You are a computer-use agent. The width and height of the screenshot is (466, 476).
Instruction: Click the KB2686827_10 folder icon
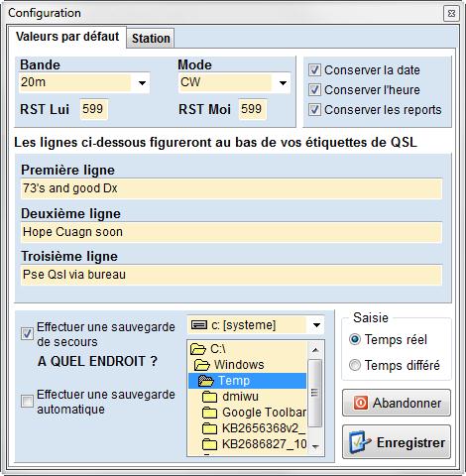[209, 444]
